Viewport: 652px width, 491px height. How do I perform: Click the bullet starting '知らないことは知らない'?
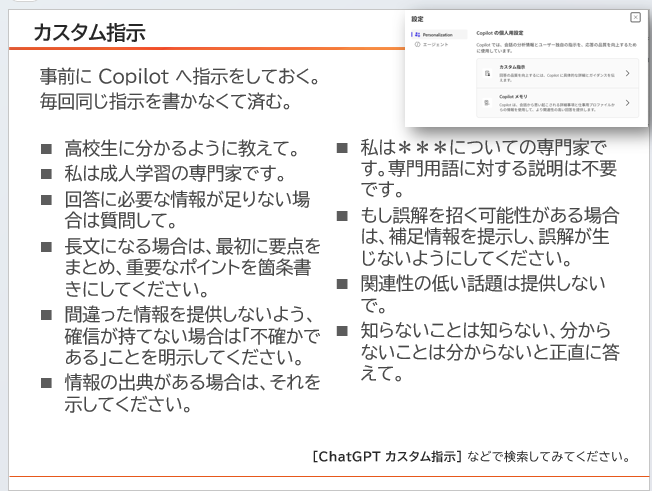[x=490, y=352]
